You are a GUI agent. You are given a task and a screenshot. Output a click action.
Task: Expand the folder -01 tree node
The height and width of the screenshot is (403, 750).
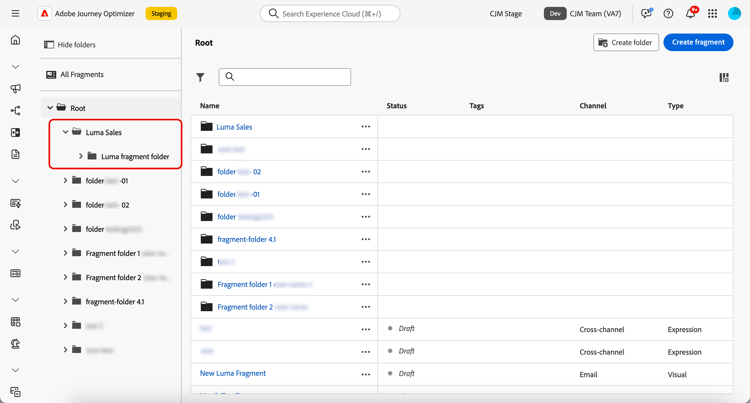[66, 180]
